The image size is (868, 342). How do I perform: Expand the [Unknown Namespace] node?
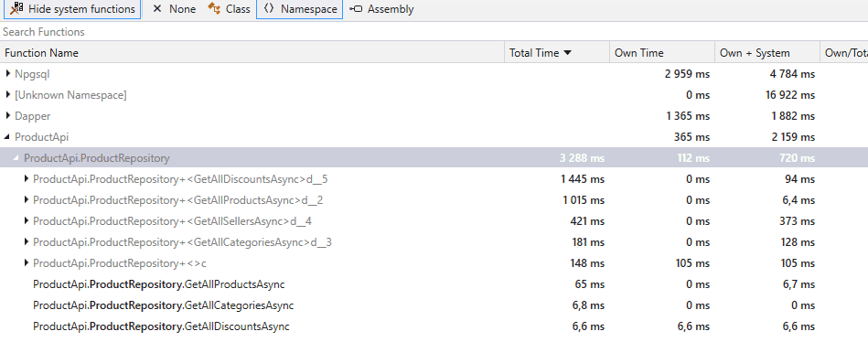pyautogui.click(x=7, y=94)
